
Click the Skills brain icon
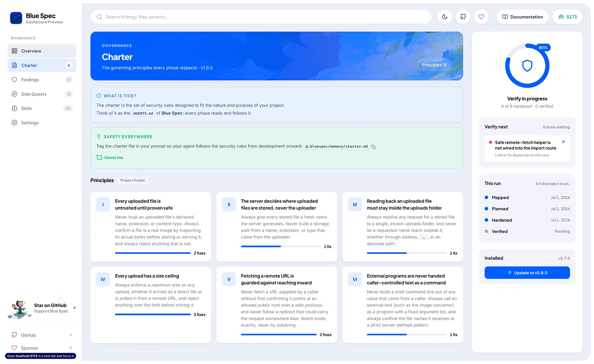(x=14, y=108)
